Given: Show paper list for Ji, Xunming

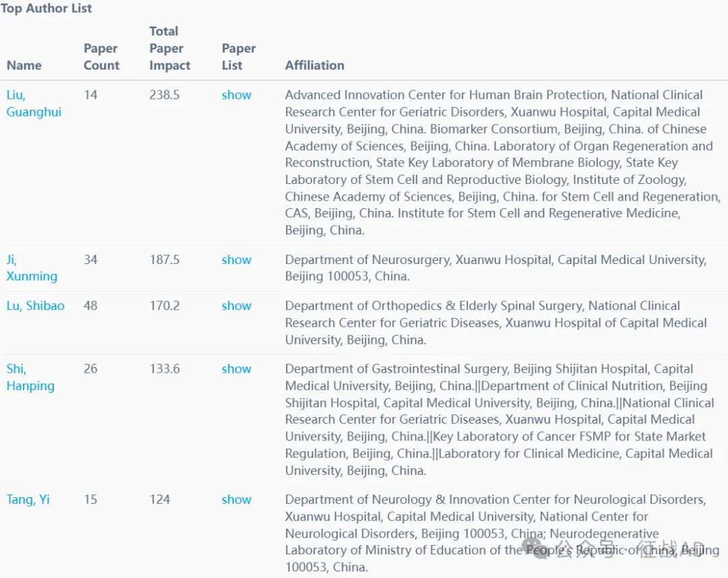Looking at the screenshot, I should click(x=237, y=260).
